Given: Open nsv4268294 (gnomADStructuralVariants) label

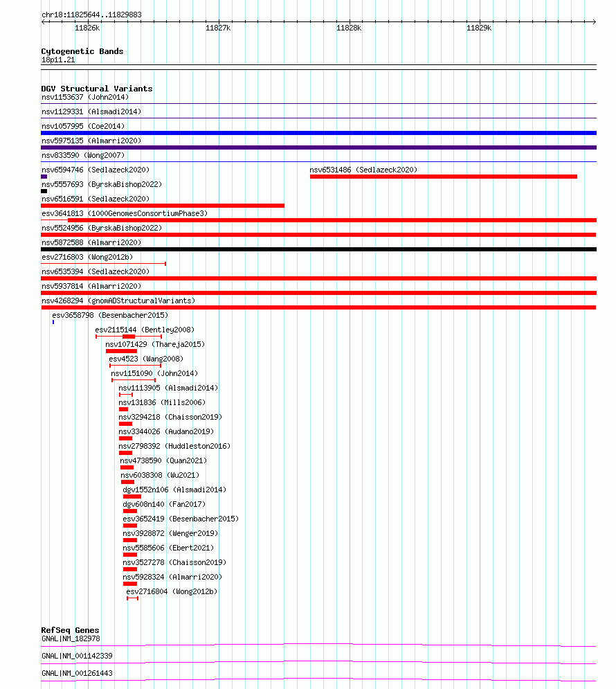Looking at the screenshot, I should [x=118, y=301].
